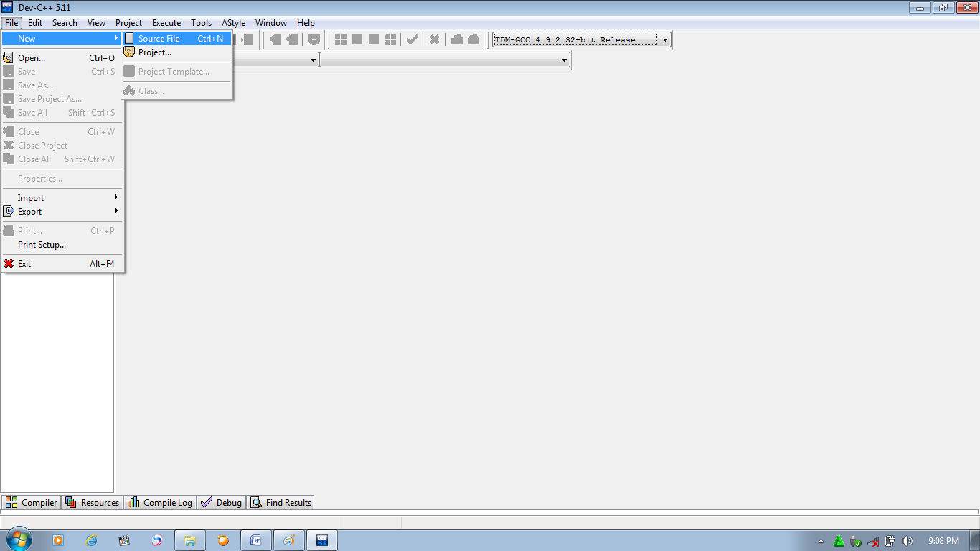This screenshot has width=980, height=551.
Task: Click the clock in the system tray
Action: point(945,540)
